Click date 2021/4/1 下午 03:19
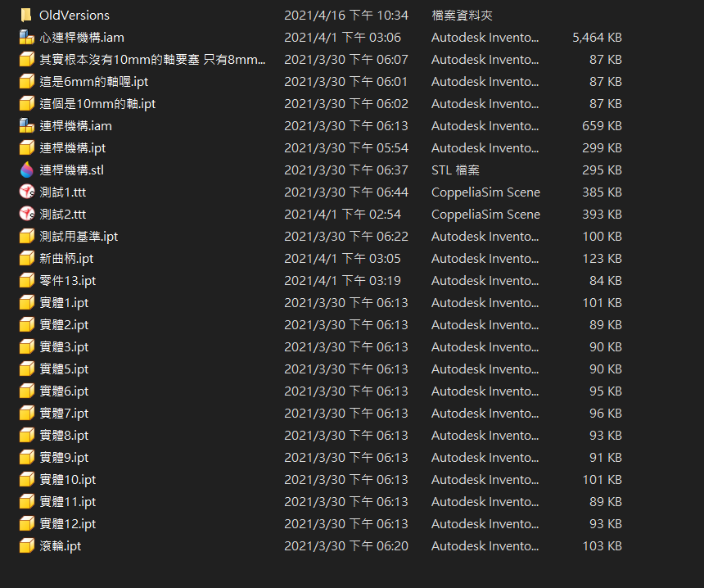 (x=342, y=280)
